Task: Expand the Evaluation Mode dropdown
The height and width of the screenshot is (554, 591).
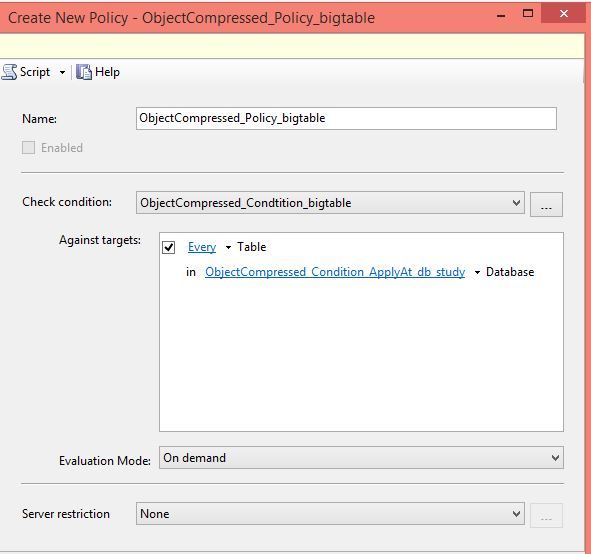Action: [x=361, y=458]
